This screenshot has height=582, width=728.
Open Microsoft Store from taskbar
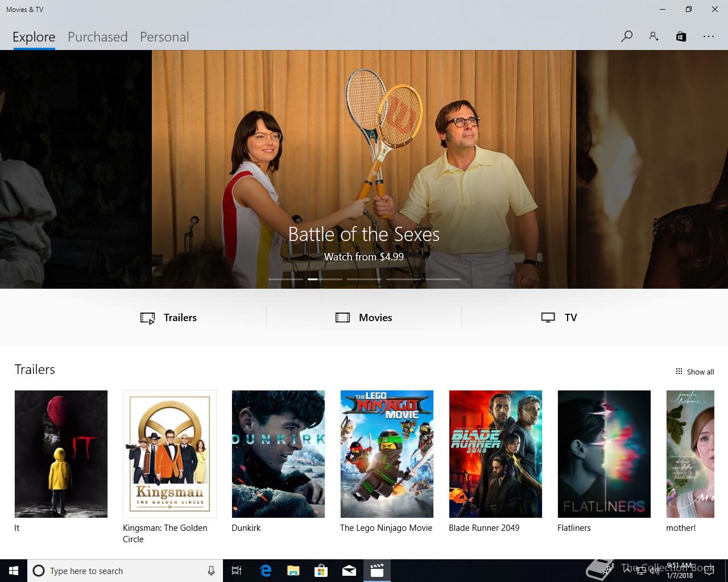pyautogui.click(x=321, y=571)
